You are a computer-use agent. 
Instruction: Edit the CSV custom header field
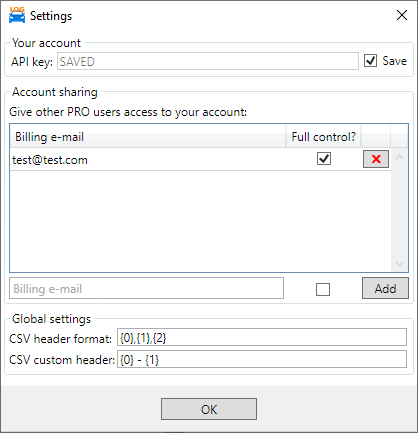(x=262, y=359)
